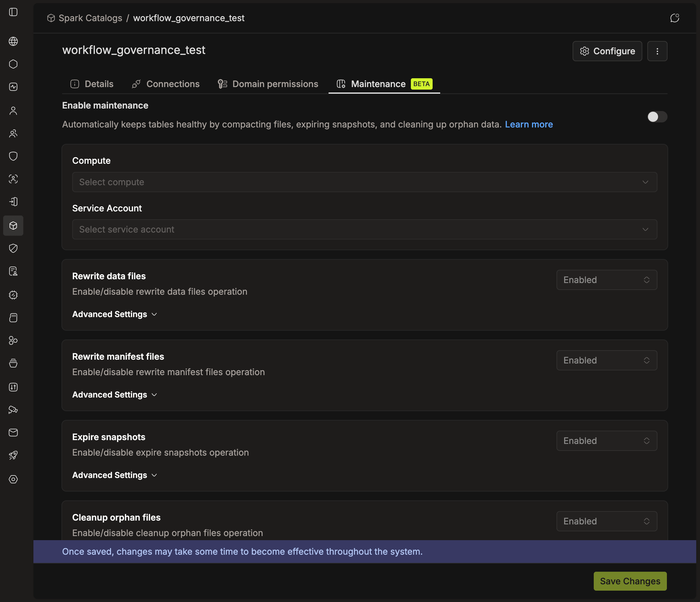Screen dimensions: 700x602
Task: Toggle the sidebar panel icon
Action: [x=13, y=12]
